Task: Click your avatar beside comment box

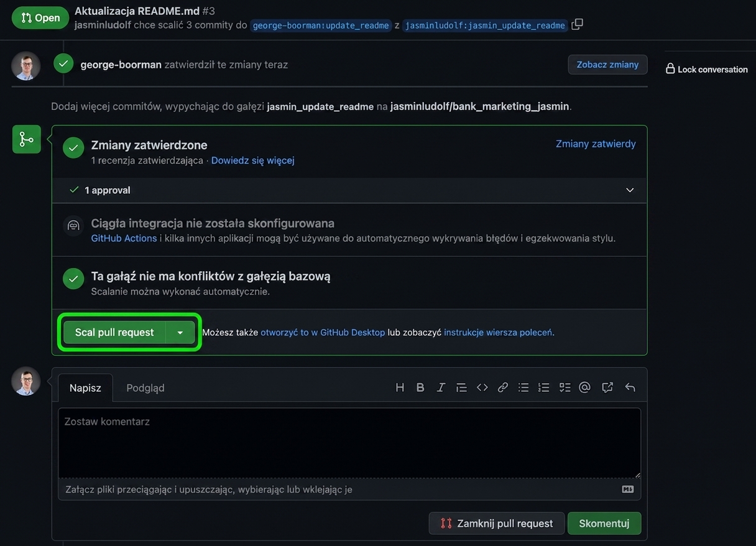Action: pyautogui.click(x=26, y=381)
